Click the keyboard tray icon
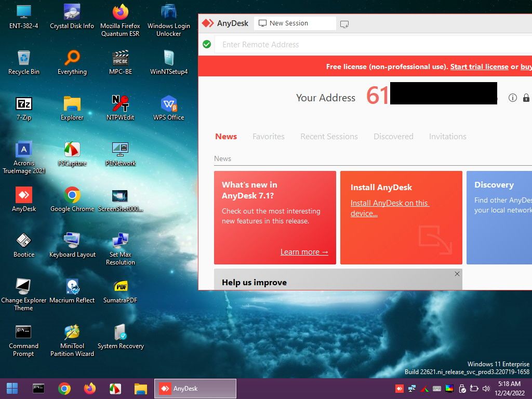This screenshot has height=399, width=532. [437, 389]
